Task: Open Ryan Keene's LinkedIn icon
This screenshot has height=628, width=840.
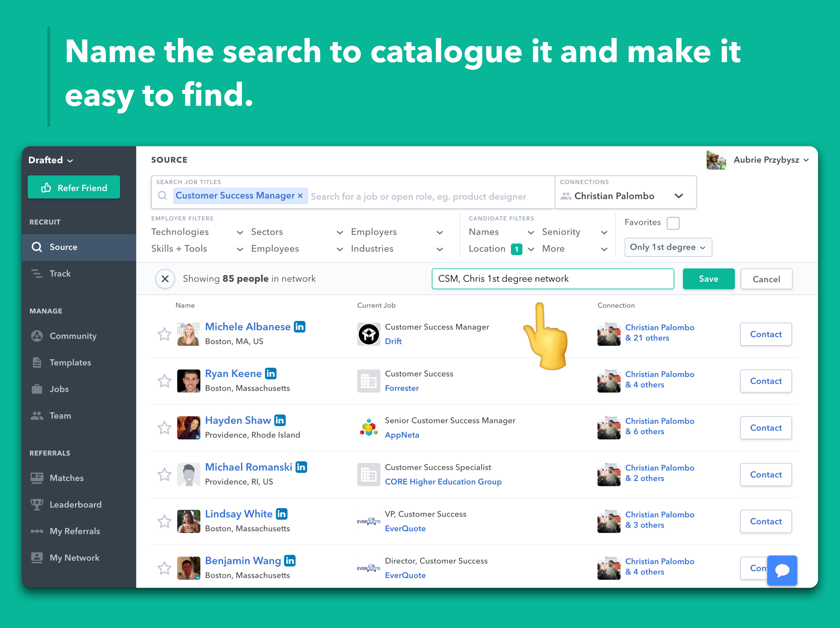Action: [x=271, y=373]
